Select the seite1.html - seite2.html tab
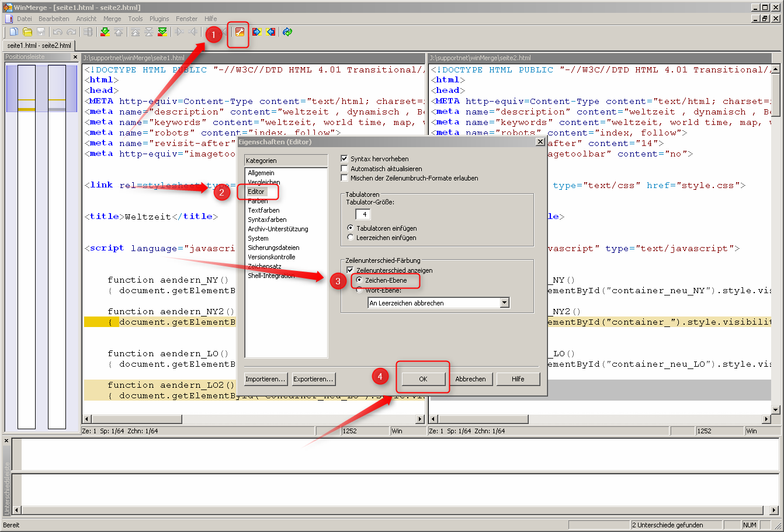This screenshot has height=532, width=784. pyautogui.click(x=39, y=46)
